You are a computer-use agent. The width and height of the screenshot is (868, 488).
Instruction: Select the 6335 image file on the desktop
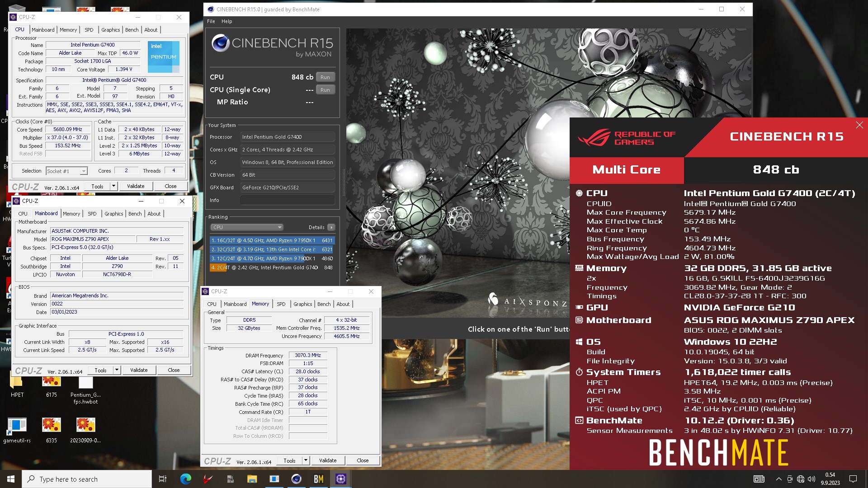(52, 430)
